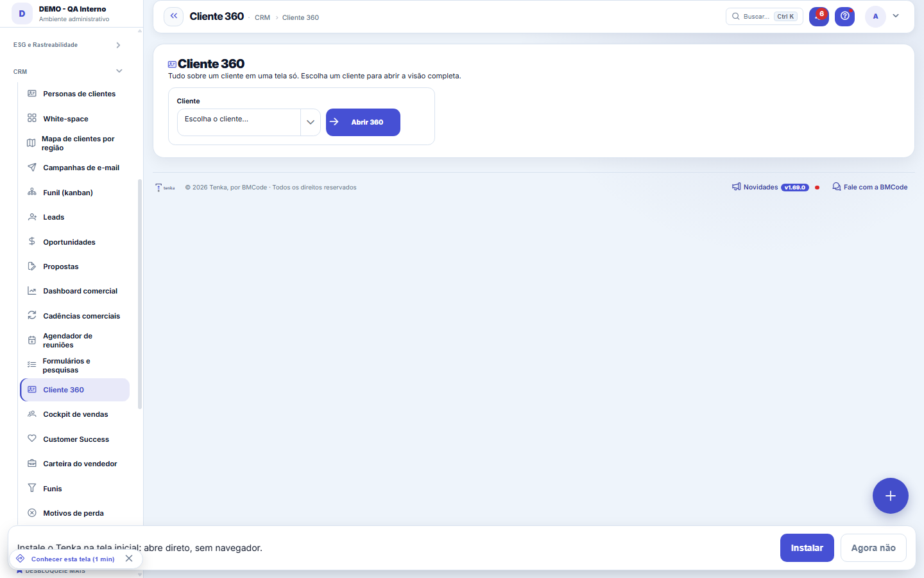Open the Cockpit de vendas menu item
The image size is (924, 578).
(75, 414)
